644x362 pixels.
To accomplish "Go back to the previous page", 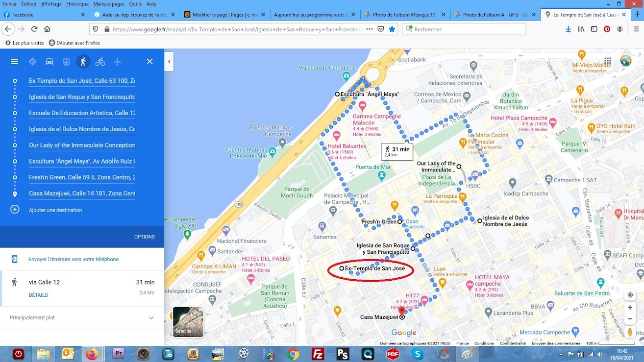I will (x=8, y=29).
